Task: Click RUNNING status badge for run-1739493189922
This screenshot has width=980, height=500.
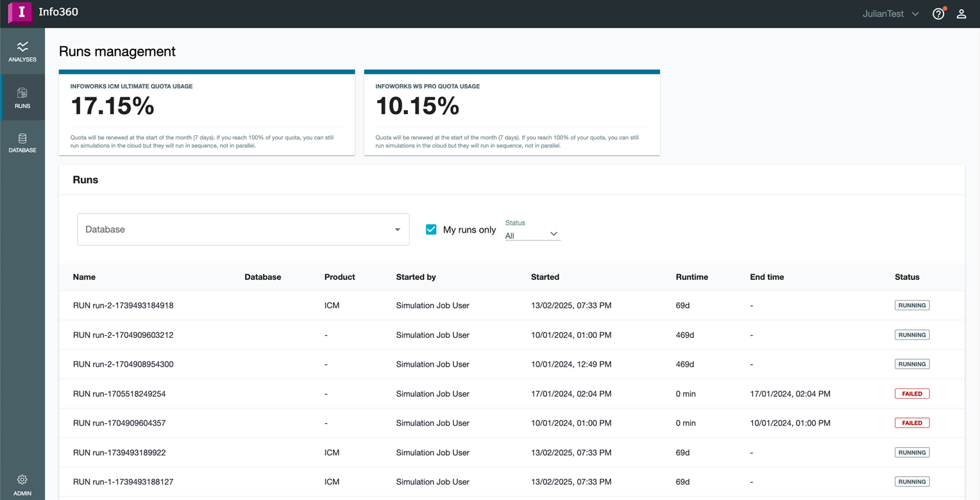Action: click(x=912, y=453)
